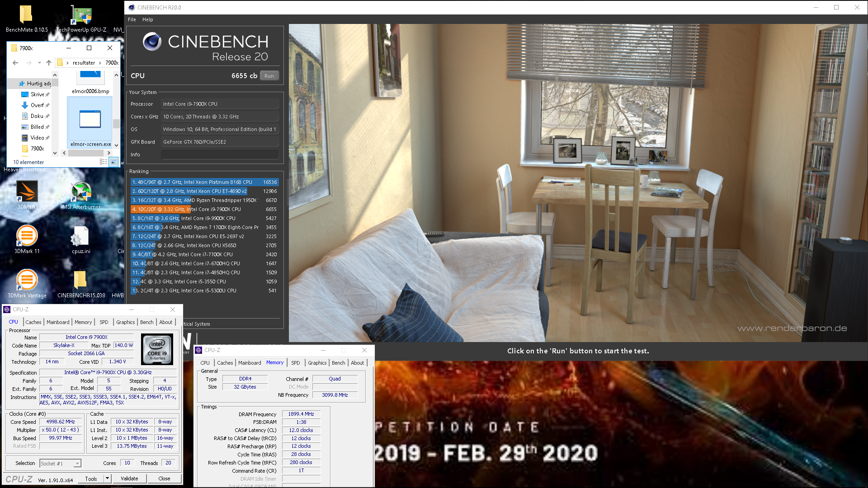Go up one folder level in Explorer
The image size is (868, 488).
49,63
